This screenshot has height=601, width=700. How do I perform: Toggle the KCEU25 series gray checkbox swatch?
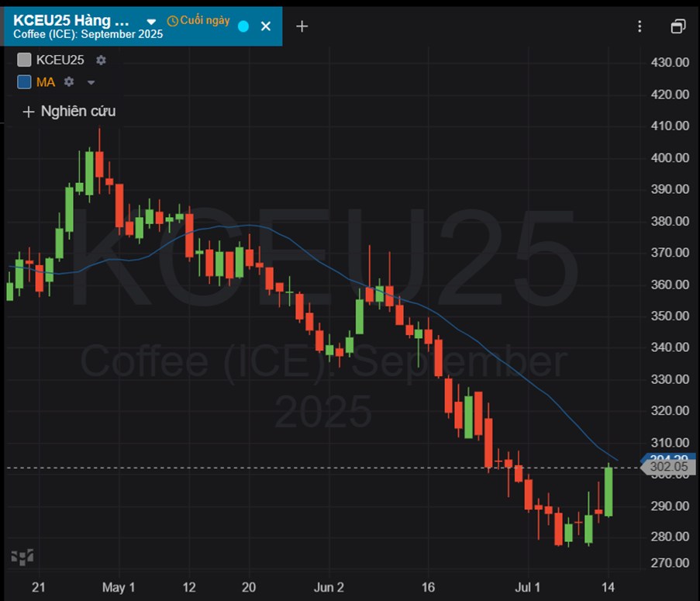click(24, 60)
